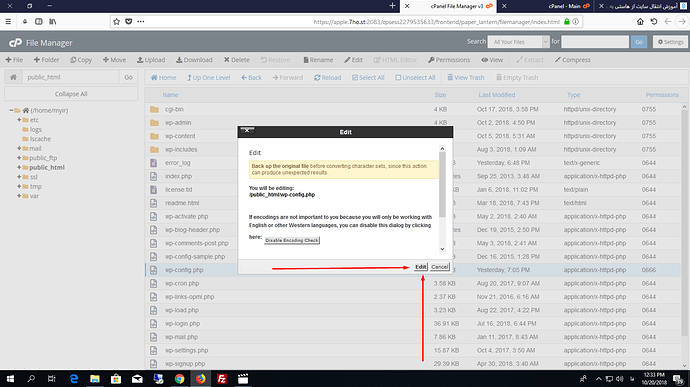Close the Edit dialog with X
The image size is (690, 387).
click(x=247, y=130)
